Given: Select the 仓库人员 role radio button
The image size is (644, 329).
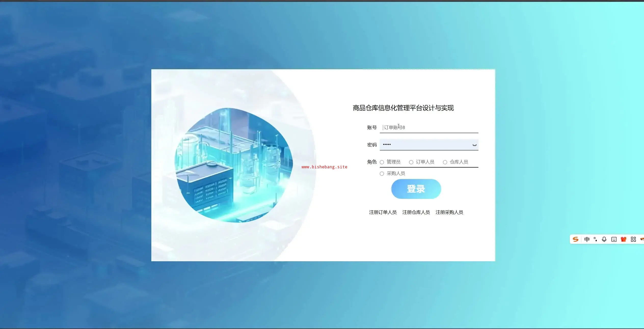Looking at the screenshot, I should (445, 162).
